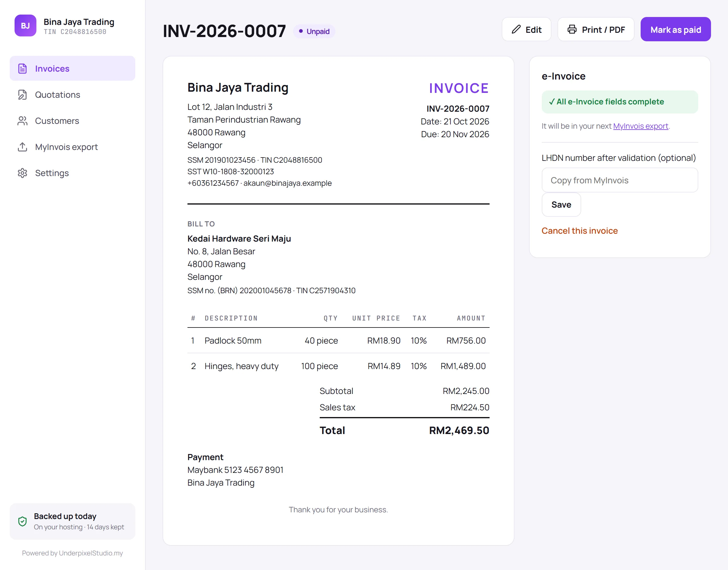Image resolution: width=728 pixels, height=570 pixels.
Task: Click the Unpaid status badge
Action: [314, 31]
